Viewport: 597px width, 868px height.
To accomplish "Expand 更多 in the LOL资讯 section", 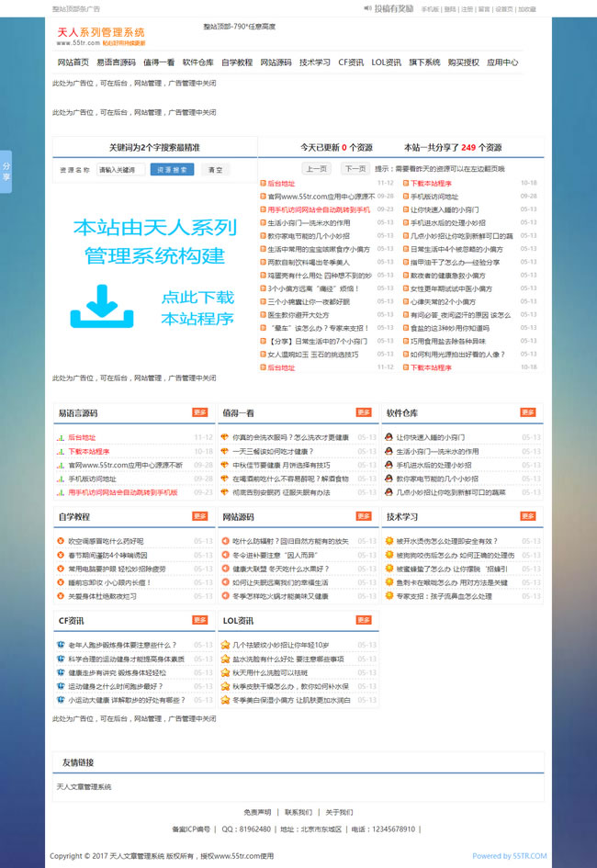I will pyautogui.click(x=364, y=620).
